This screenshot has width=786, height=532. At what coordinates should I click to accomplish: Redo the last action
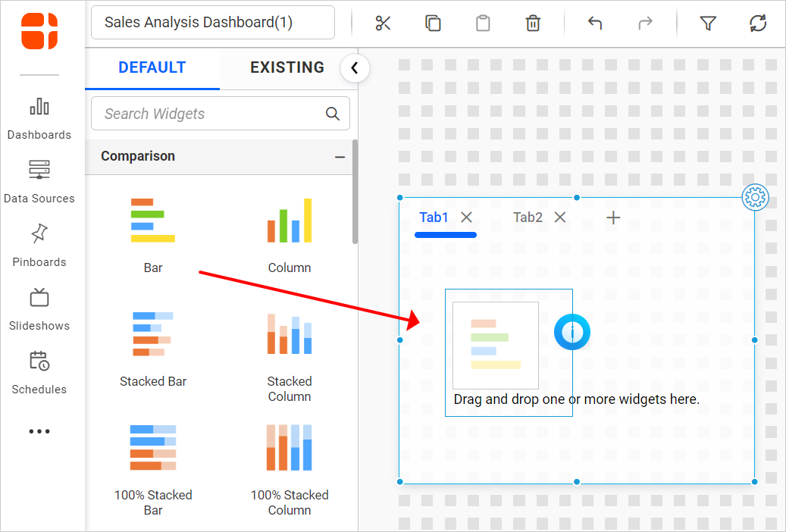[645, 23]
